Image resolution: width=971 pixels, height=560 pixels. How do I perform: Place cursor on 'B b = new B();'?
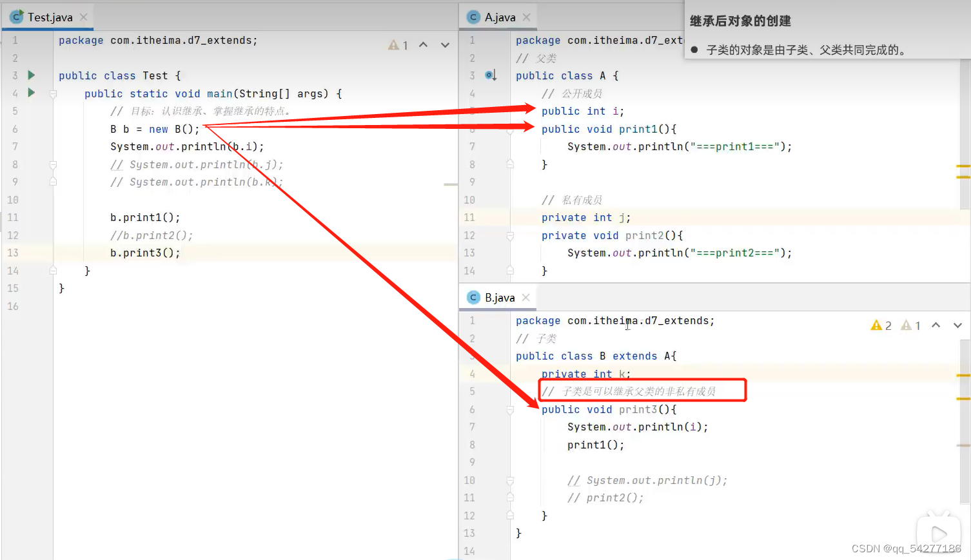point(155,129)
